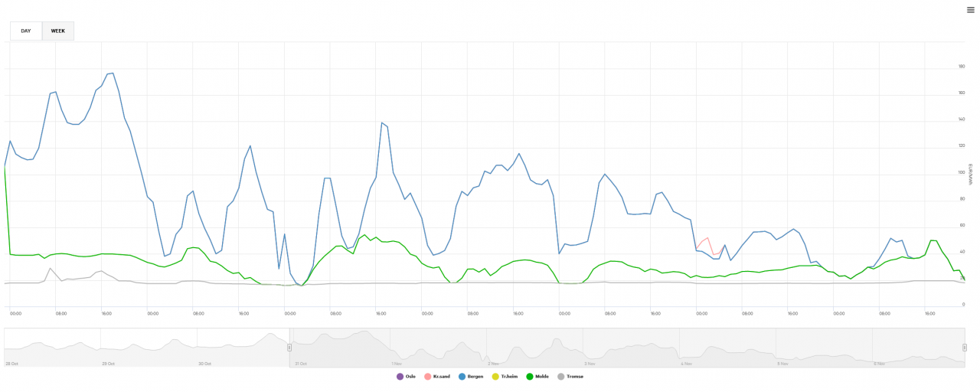Click the blue Bergen legend dot
The width and height of the screenshot is (980, 392).
pyautogui.click(x=462, y=377)
